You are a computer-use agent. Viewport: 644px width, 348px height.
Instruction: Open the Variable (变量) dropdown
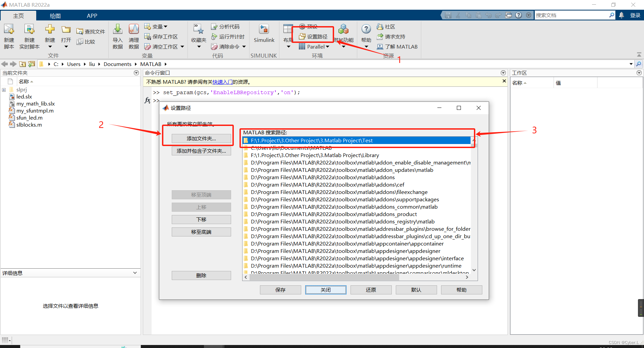point(156,26)
